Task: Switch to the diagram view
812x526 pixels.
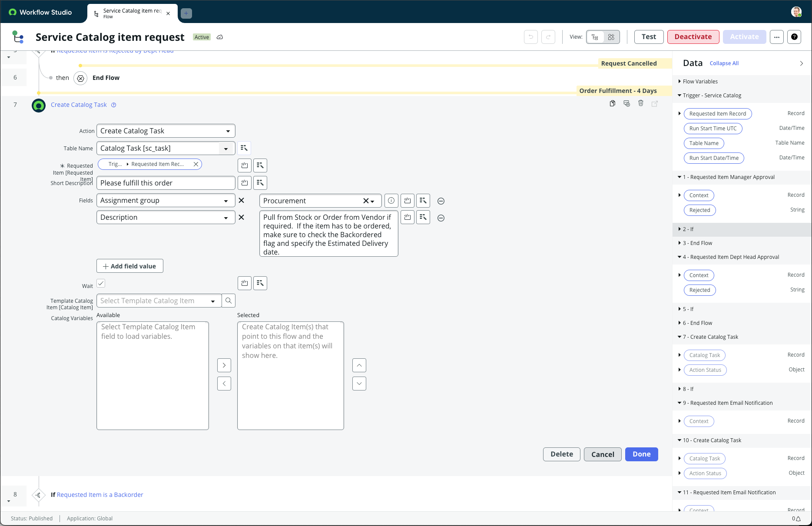Action: (x=611, y=37)
